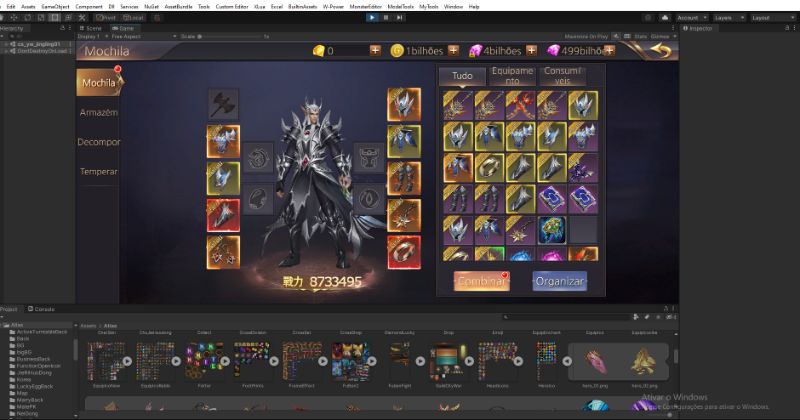This screenshot has height=420, width=800.
Task: Click the plus icon beside 4bilhões gems
Action: [x=532, y=51]
